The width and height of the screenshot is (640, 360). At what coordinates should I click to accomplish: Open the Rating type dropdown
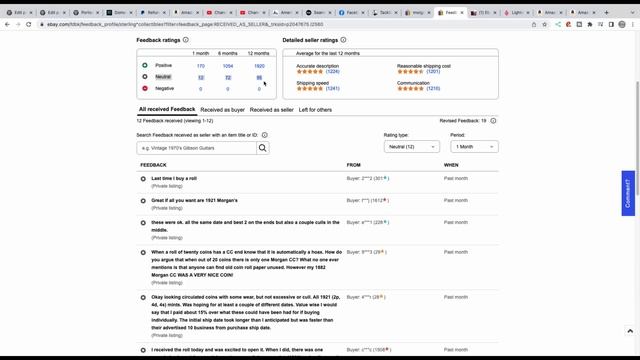411,147
